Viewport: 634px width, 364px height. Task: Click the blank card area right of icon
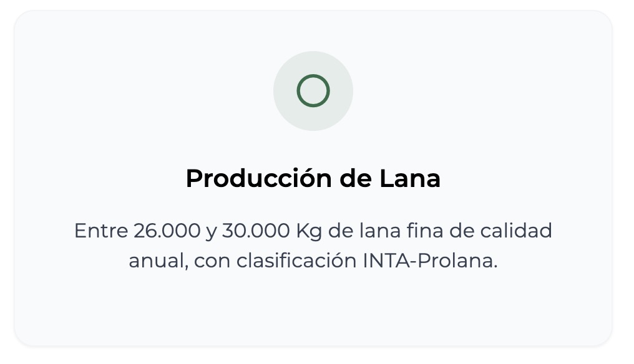pyautogui.click(x=487, y=91)
